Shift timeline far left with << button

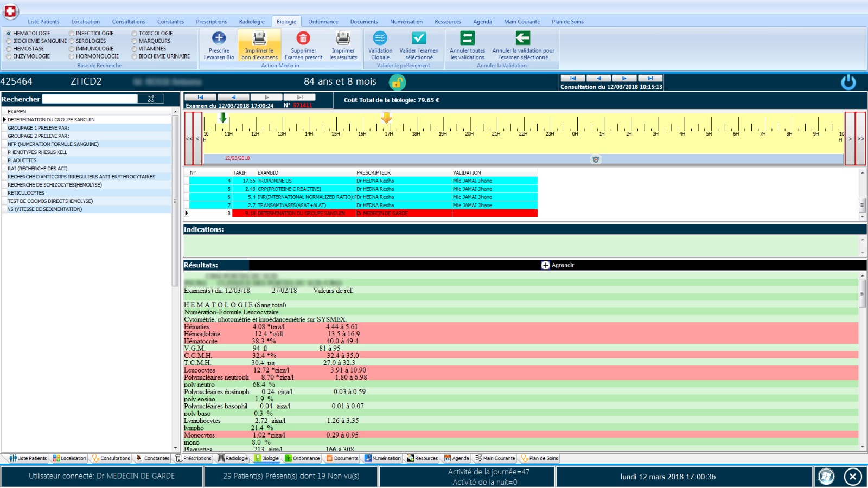189,139
